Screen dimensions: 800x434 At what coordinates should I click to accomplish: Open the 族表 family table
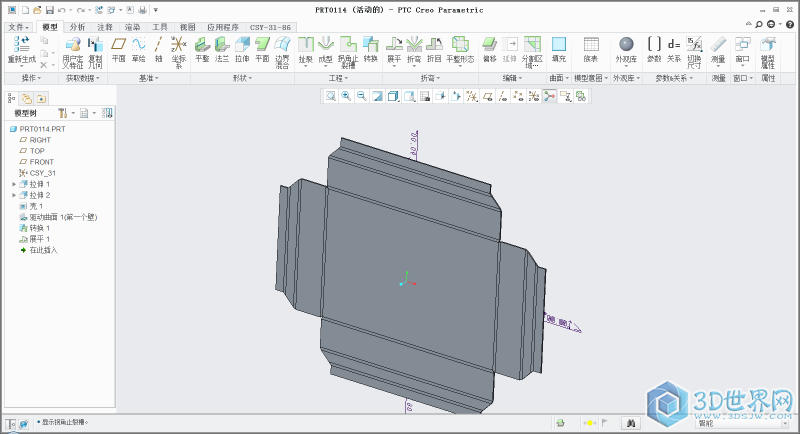tap(591, 49)
